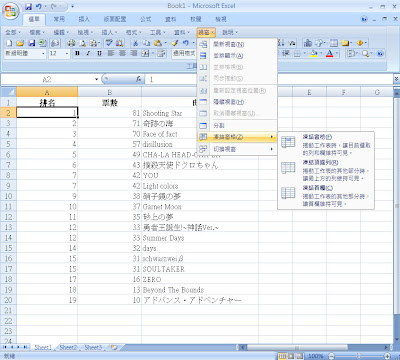Click the Cut scissors icon
The width and height of the screenshot is (400, 360).
(x=135, y=43)
